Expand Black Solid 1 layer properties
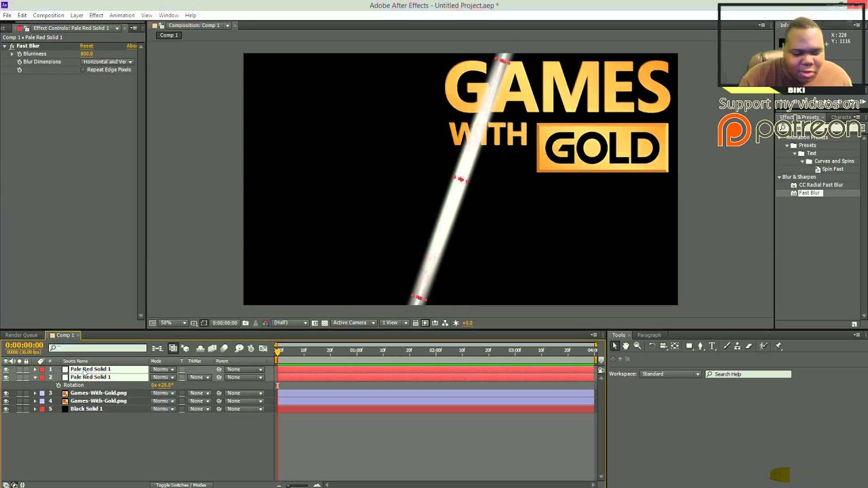The height and width of the screenshot is (488, 868). click(35, 409)
